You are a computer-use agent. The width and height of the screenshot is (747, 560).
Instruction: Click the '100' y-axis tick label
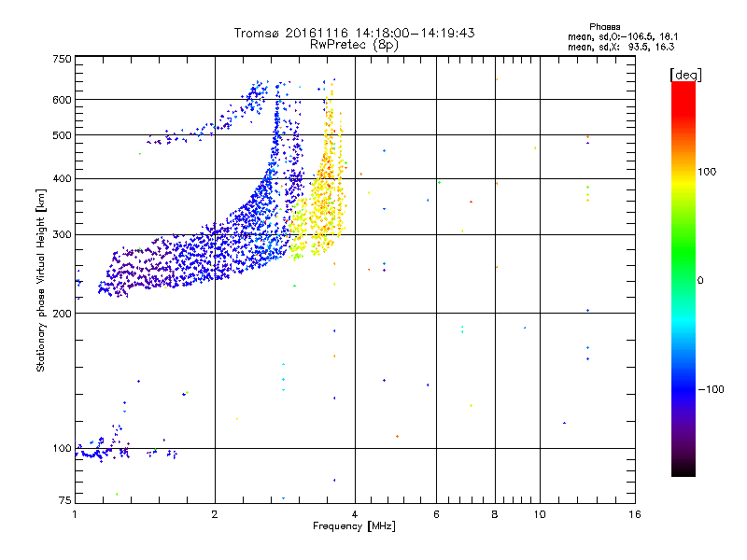(x=62, y=449)
